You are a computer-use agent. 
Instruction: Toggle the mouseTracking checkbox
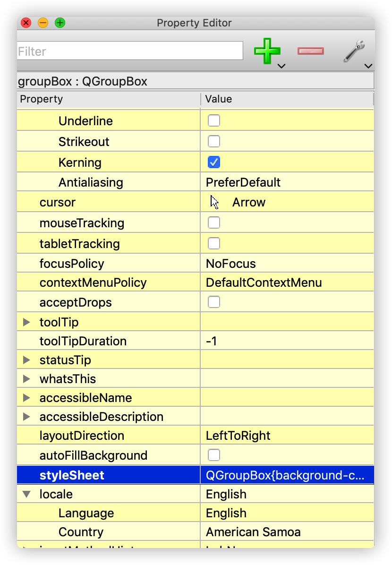[214, 223]
